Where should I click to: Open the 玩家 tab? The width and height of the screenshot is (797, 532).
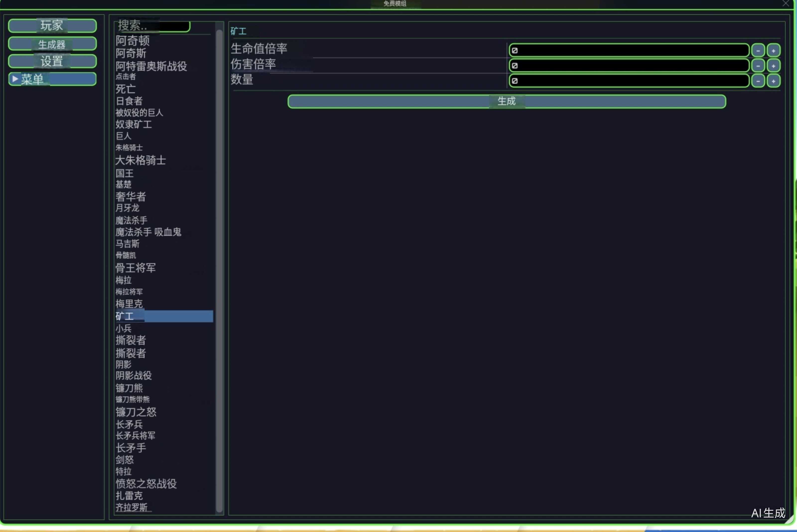(x=52, y=26)
